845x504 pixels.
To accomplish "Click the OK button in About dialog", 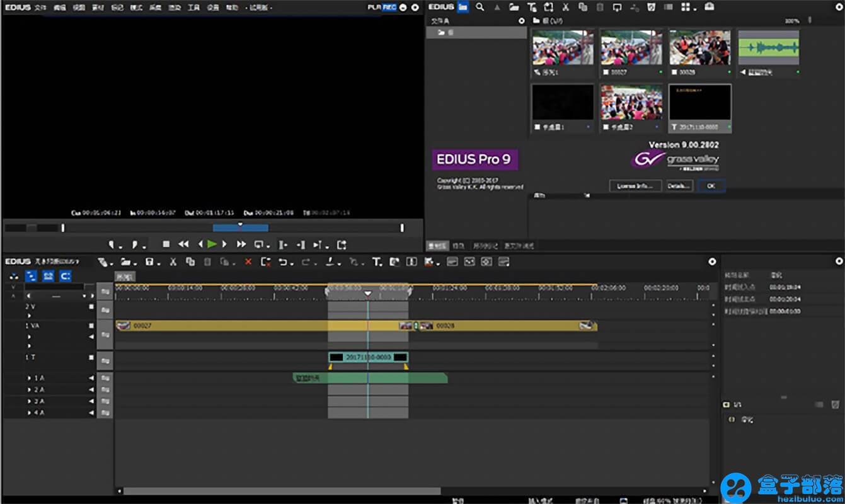I will coord(711,186).
